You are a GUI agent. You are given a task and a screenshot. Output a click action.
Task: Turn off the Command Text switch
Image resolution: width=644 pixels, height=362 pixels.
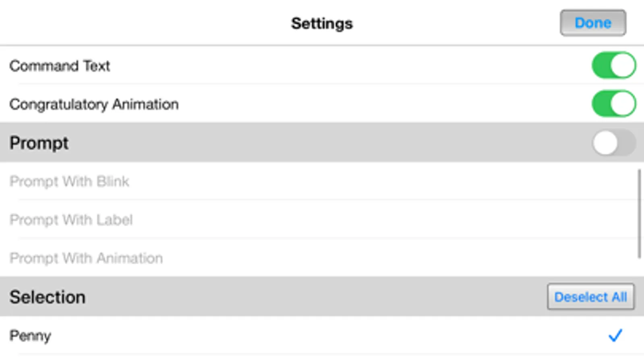point(613,65)
